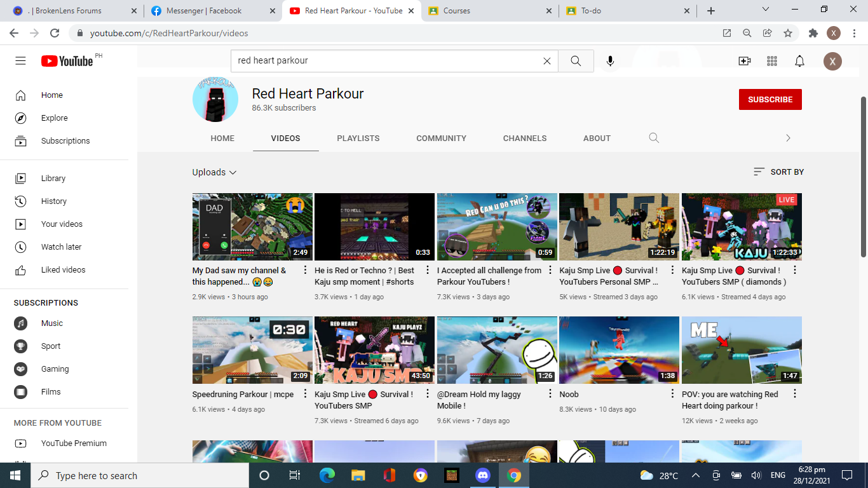
Task: Bookmark this page with the star icon
Action: [788, 33]
